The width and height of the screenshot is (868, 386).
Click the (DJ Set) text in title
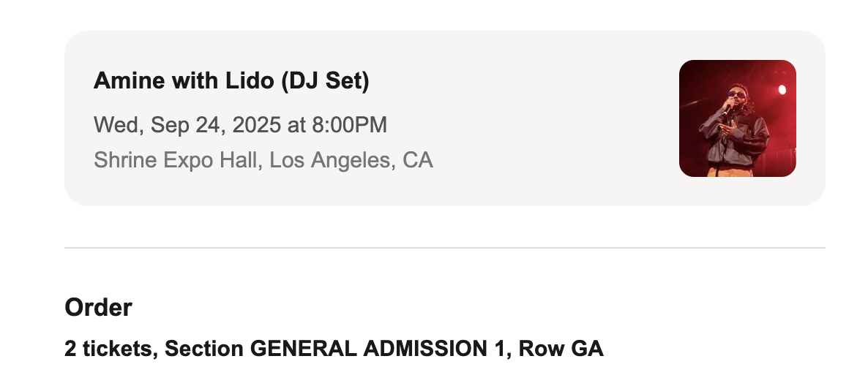click(325, 80)
